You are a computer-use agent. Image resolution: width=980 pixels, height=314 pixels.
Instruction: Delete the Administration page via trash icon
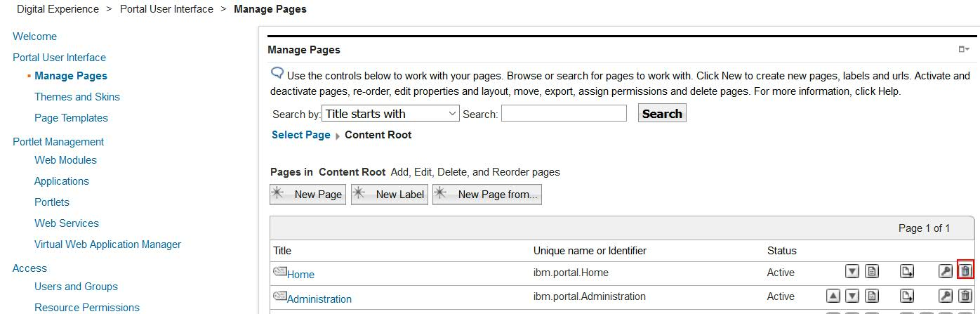965,296
